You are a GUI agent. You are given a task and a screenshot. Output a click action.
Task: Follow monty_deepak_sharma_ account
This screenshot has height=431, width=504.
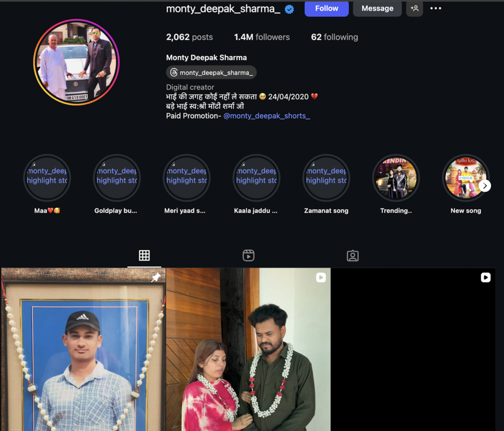click(x=326, y=8)
